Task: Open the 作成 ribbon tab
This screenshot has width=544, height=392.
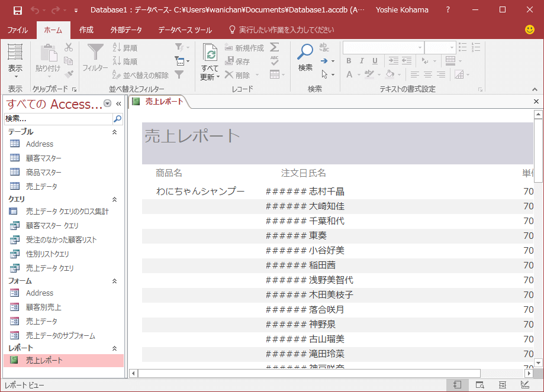Action: [86, 30]
